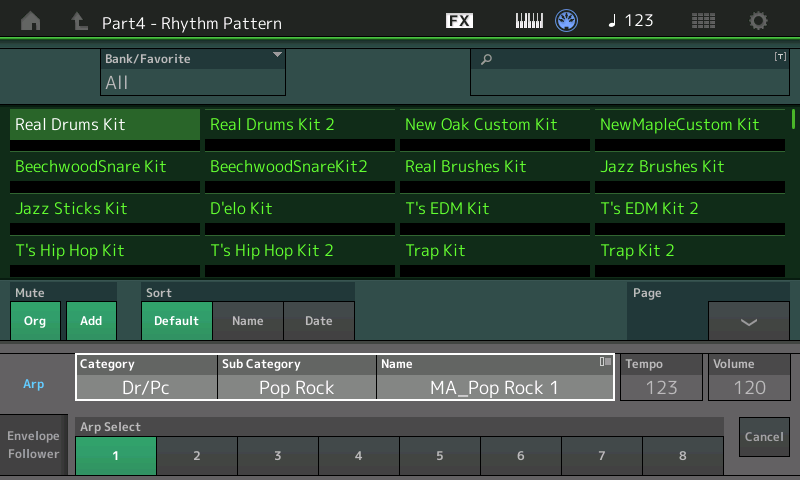Go to the Home screen icon
Viewport: 800px width, 480px height.
pos(32,21)
